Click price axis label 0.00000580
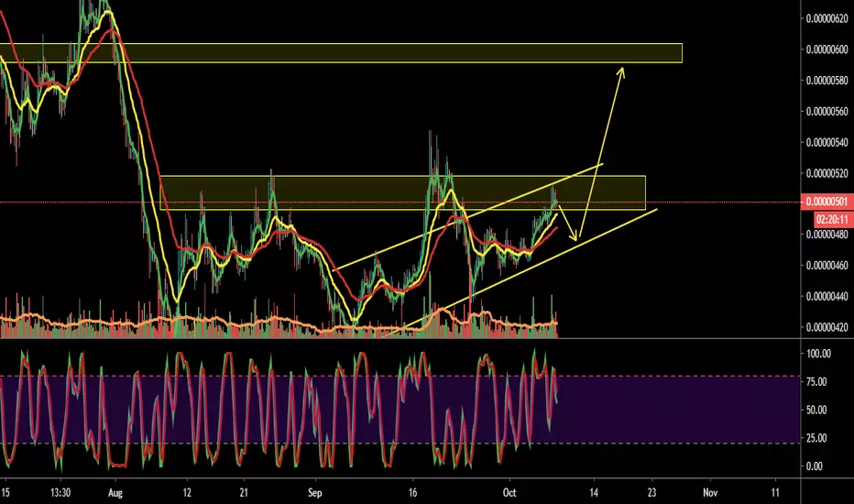The image size is (854, 504). [x=827, y=81]
